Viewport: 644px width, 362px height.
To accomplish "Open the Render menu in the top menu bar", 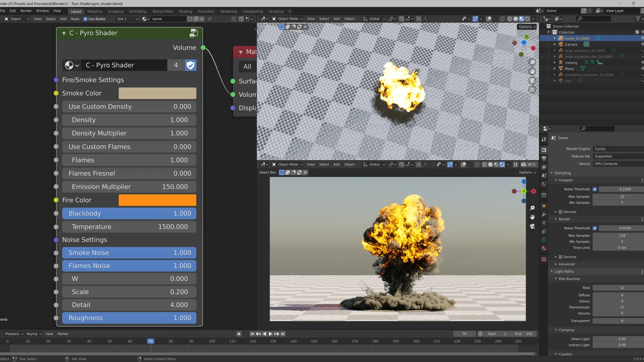I will tap(26, 11).
